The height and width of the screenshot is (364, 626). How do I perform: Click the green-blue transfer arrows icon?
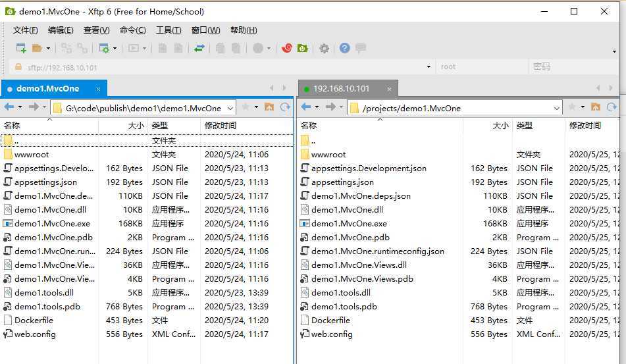pos(199,48)
